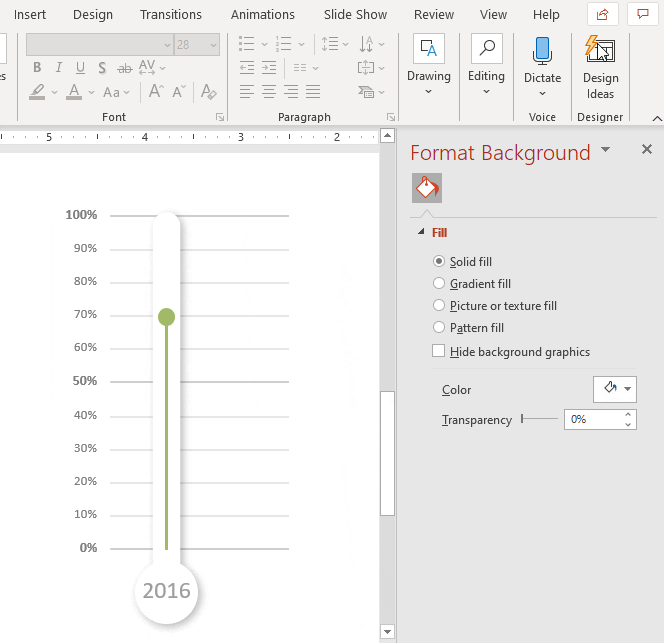
Task: Click the vertical scrollbar up arrow
Action: 387,136
